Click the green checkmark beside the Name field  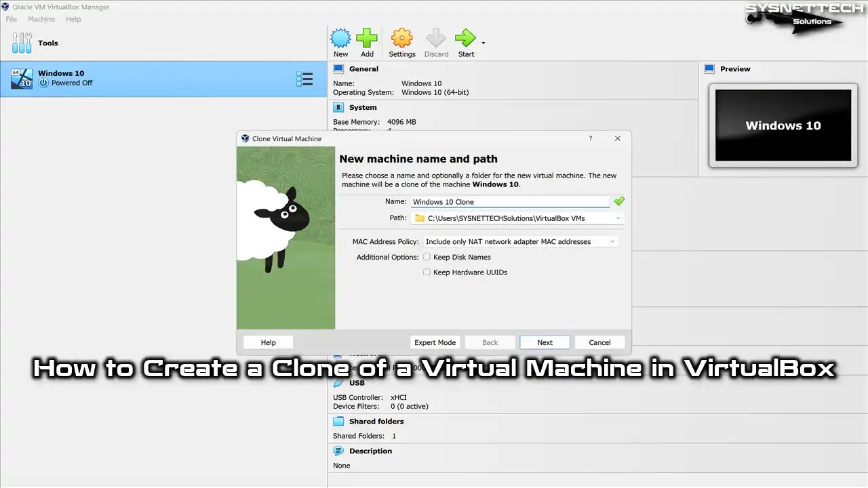pos(618,201)
